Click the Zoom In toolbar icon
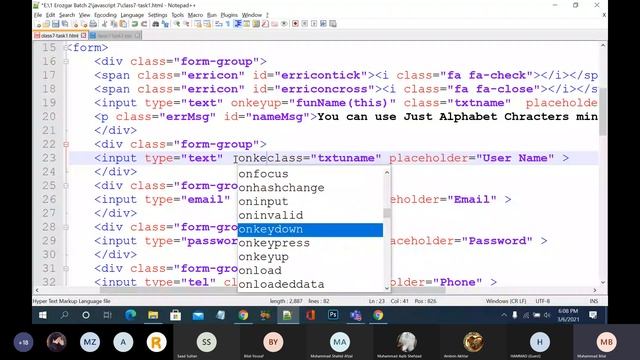This screenshot has height=360, width=640. pos(178,24)
